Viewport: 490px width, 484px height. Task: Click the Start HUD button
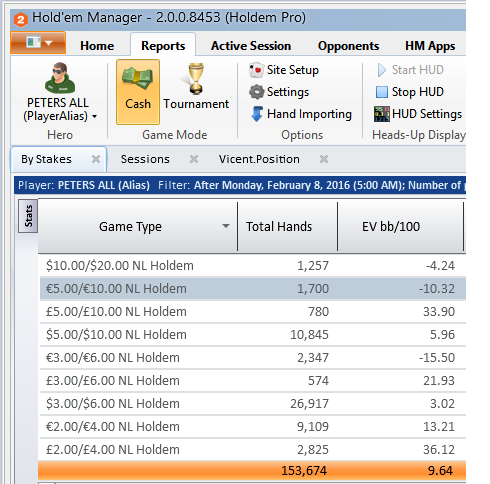(410, 70)
